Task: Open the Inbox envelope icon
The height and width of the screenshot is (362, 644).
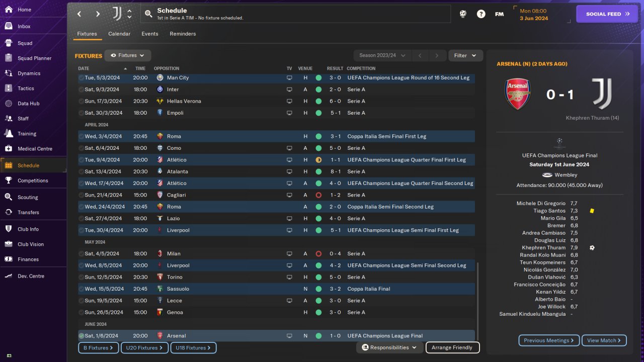Action: click(9, 26)
